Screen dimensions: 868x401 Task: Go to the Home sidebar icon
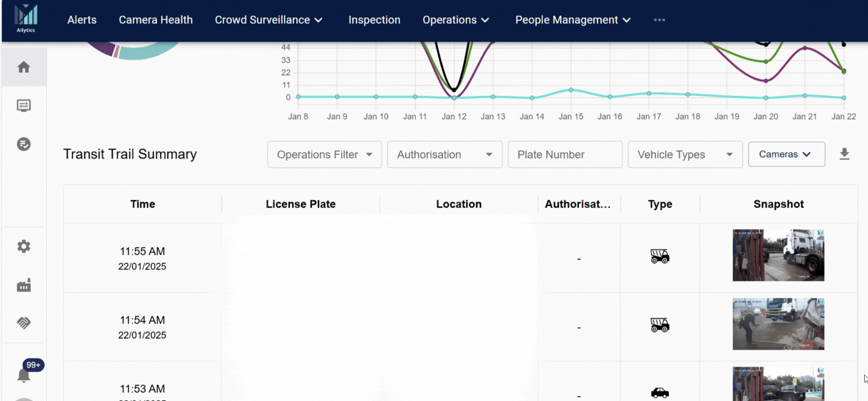coord(24,67)
